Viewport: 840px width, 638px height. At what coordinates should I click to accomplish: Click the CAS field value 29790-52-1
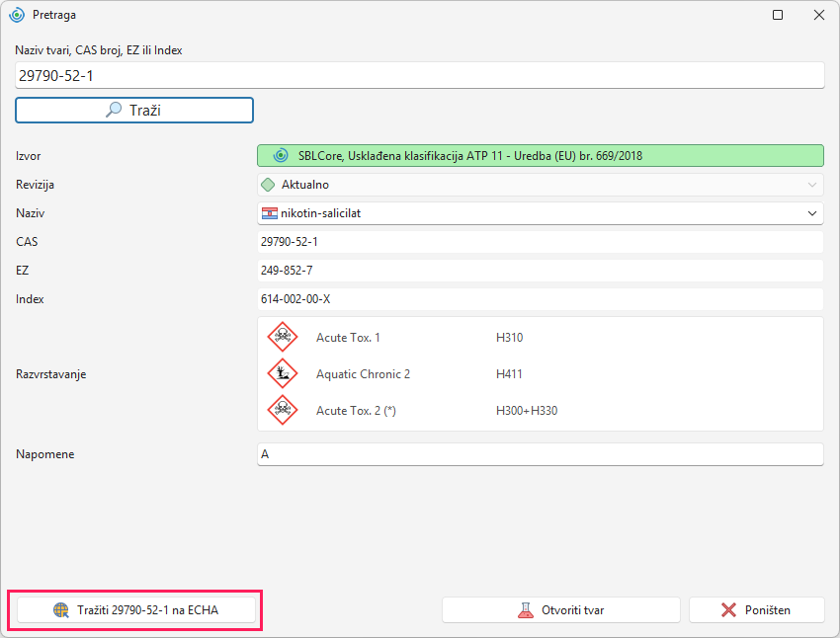point(541,242)
